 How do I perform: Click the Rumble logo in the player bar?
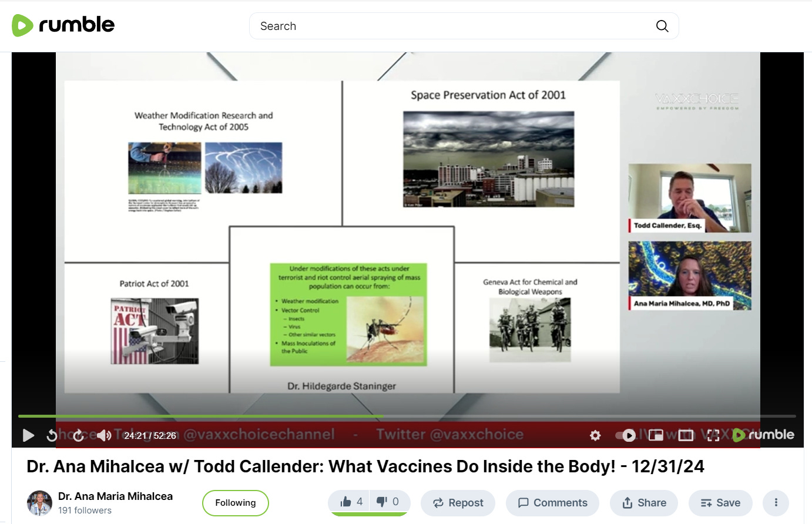pyautogui.click(x=763, y=435)
